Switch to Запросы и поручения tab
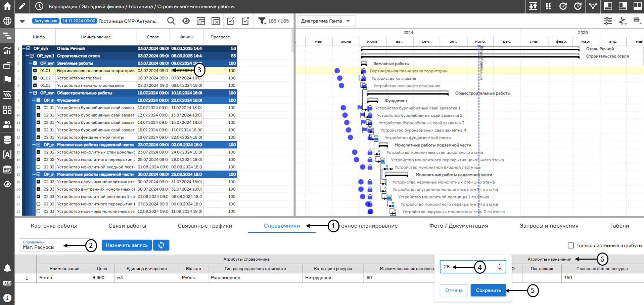Screen dimensions: 644x305 549,226
